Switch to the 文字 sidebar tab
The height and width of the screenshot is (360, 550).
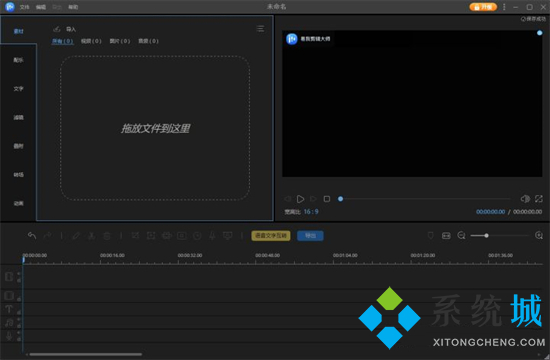tap(18, 89)
